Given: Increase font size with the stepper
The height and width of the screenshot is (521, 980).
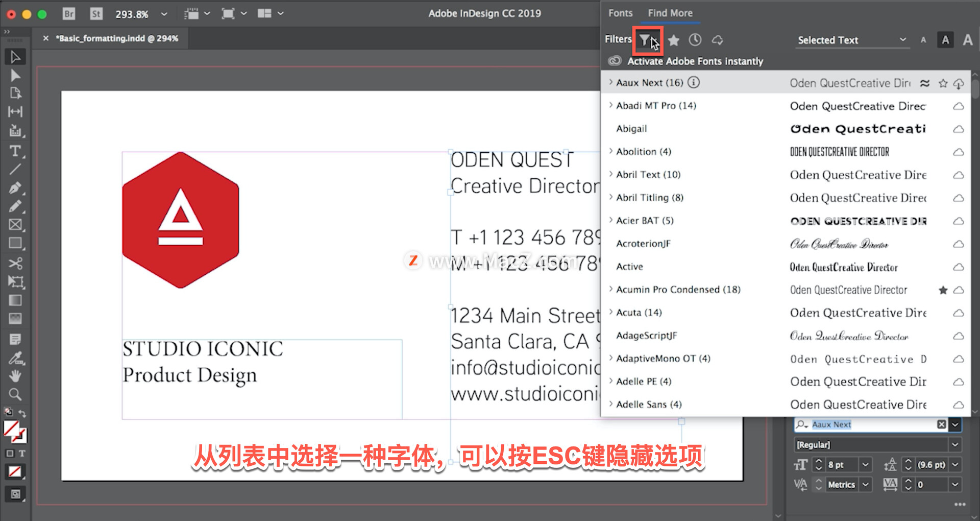Looking at the screenshot, I should pyautogui.click(x=819, y=461).
